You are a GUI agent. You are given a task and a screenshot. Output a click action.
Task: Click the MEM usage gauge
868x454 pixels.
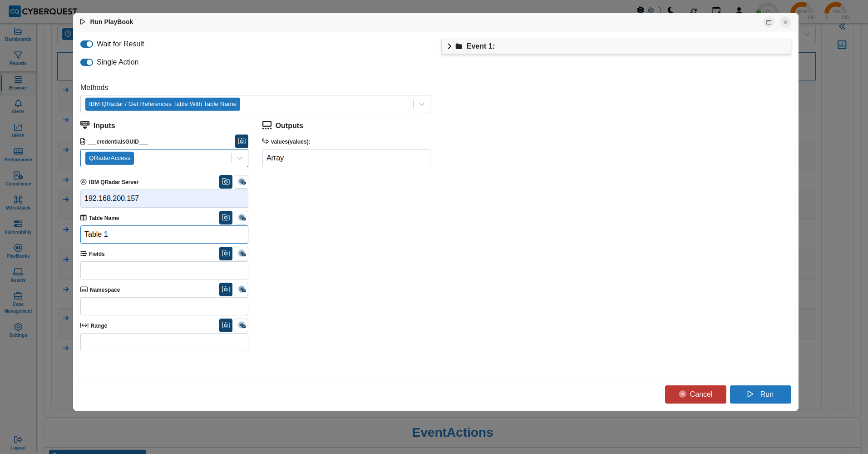tap(802, 11)
